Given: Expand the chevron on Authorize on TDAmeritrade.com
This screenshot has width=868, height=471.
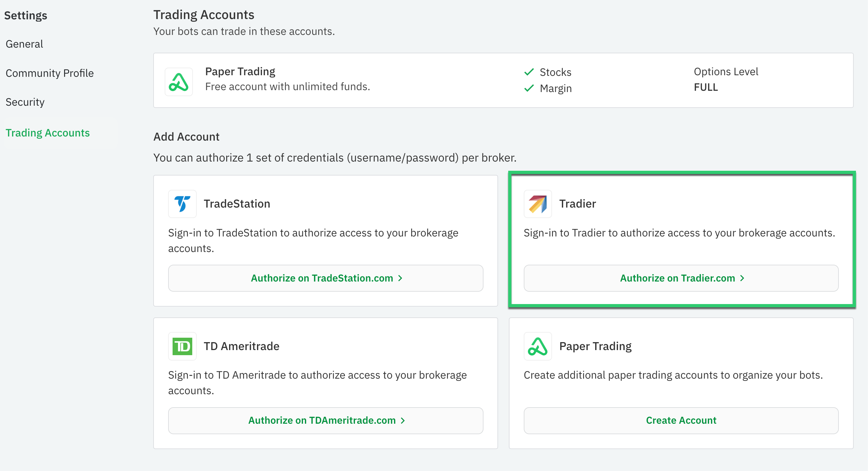Looking at the screenshot, I should coord(403,421).
